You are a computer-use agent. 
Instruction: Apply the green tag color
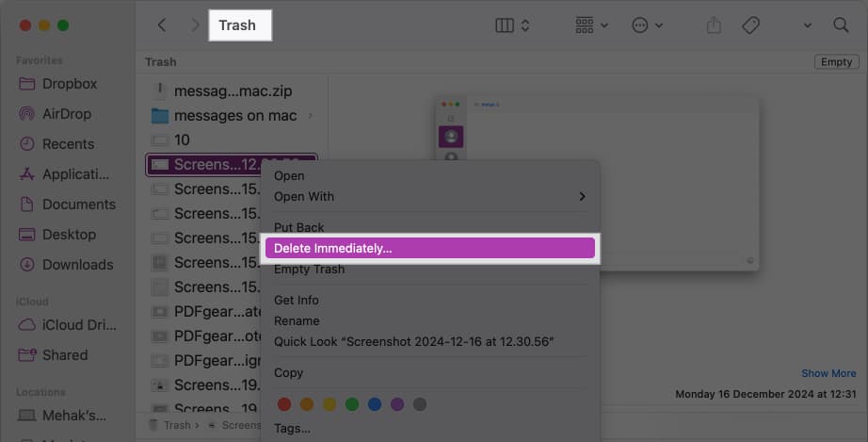(x=352, y=404)
